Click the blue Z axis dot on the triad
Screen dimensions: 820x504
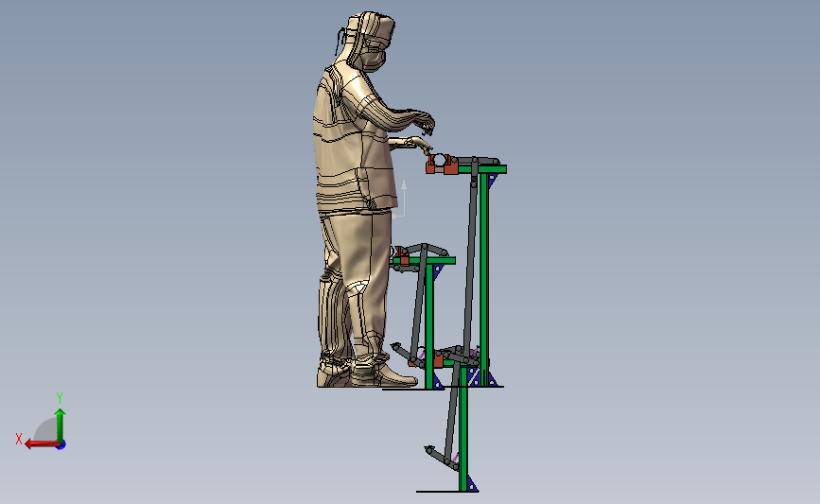(x=61, y=445)
